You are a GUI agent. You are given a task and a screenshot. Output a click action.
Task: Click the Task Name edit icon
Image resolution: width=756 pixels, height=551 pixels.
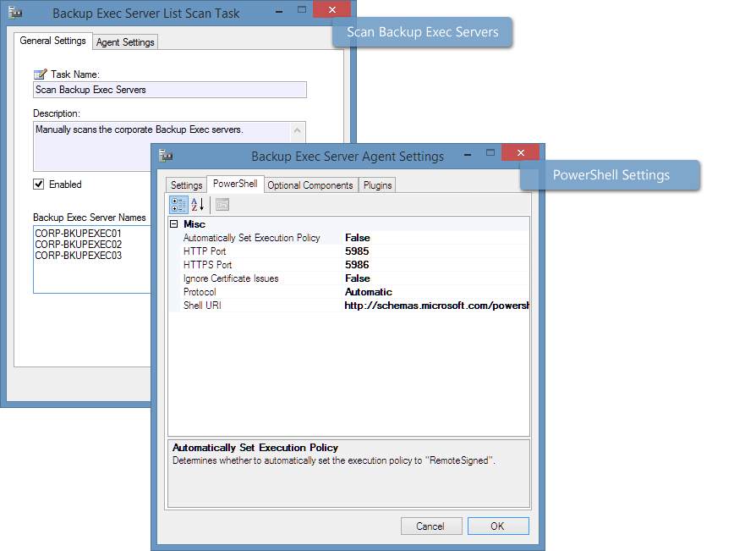pos(41,74)
